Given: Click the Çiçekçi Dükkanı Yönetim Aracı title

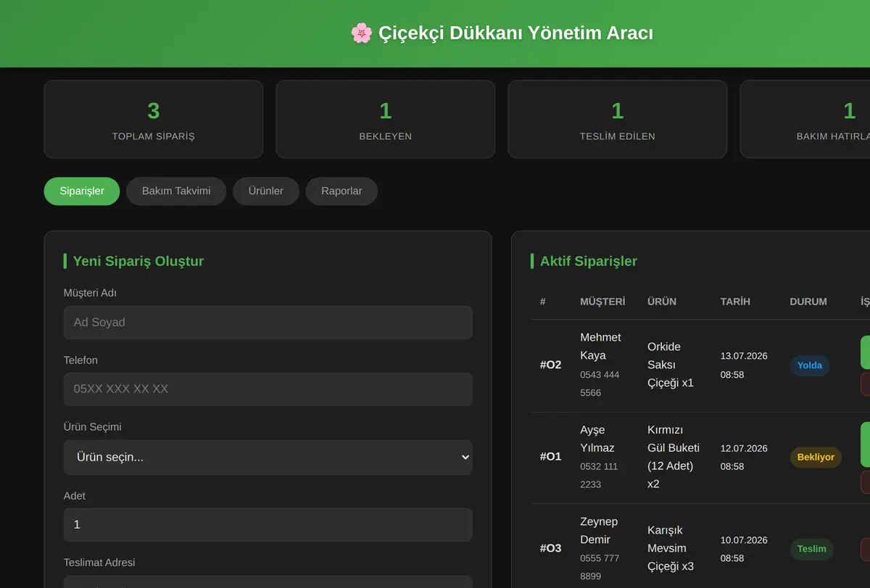Looking at the screenshot, I should pyautogui.click(x=515, y=33).
